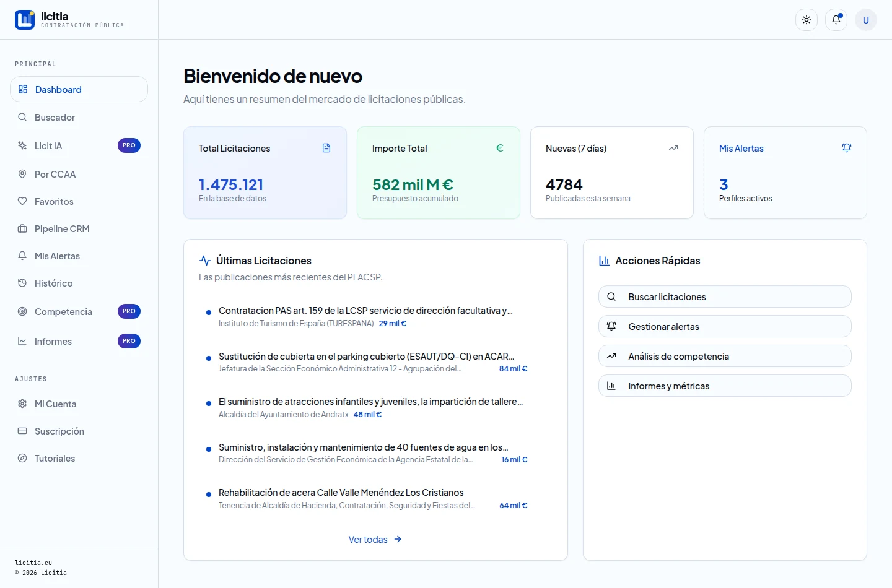892x588 pixels.
Task: Click Informes y métricas quick action
Action: [x=725, y=386]
